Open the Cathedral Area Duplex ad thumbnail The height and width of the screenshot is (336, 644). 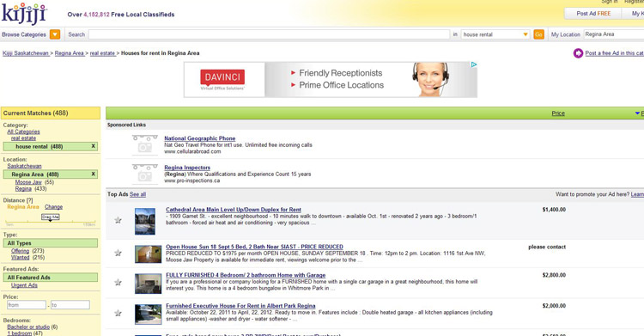(145, 221)
